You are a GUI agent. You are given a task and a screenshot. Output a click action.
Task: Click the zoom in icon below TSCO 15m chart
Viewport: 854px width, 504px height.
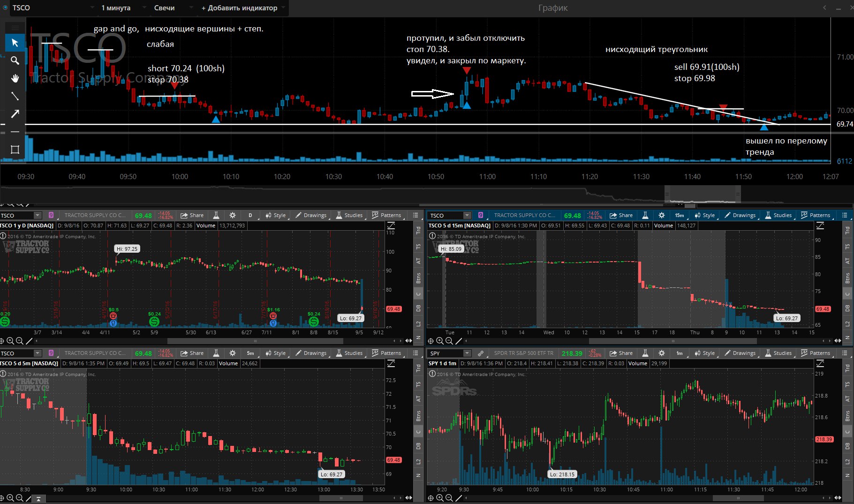(440, 341)
